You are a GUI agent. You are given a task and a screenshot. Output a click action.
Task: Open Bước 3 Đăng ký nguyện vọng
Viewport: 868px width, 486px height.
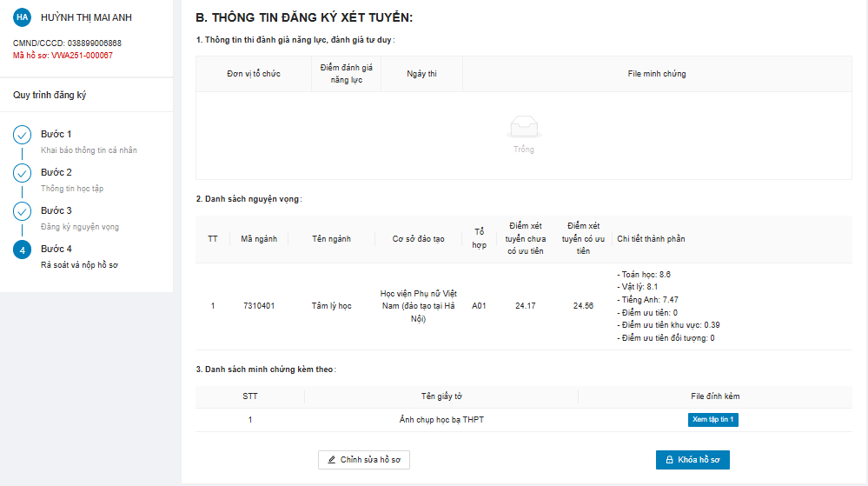(80, 218)
